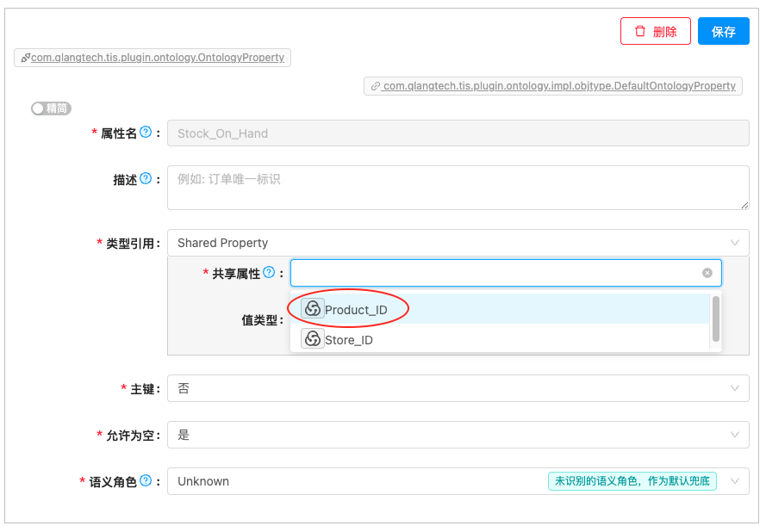Show help for 描述 field
The height and width of the screenshot is (532, 766).
146,179
